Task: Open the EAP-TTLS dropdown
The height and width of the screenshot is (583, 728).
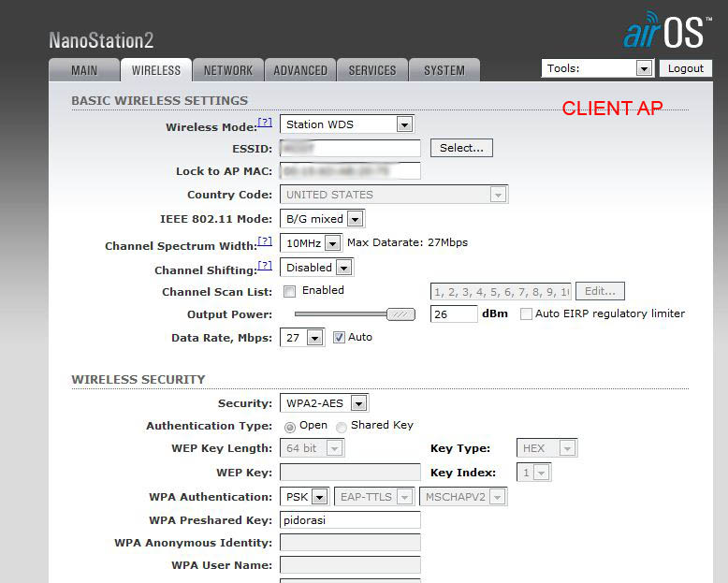Action: pos(373,497)
